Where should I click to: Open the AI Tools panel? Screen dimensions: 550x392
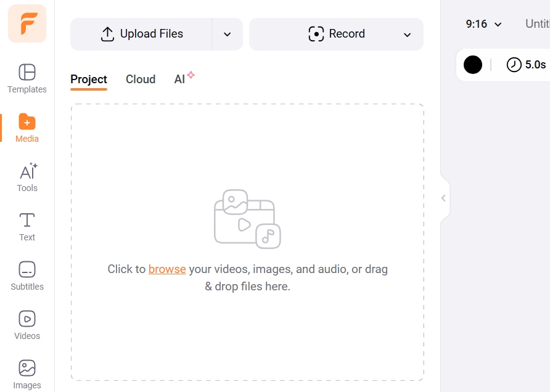(x=27, y=177)
